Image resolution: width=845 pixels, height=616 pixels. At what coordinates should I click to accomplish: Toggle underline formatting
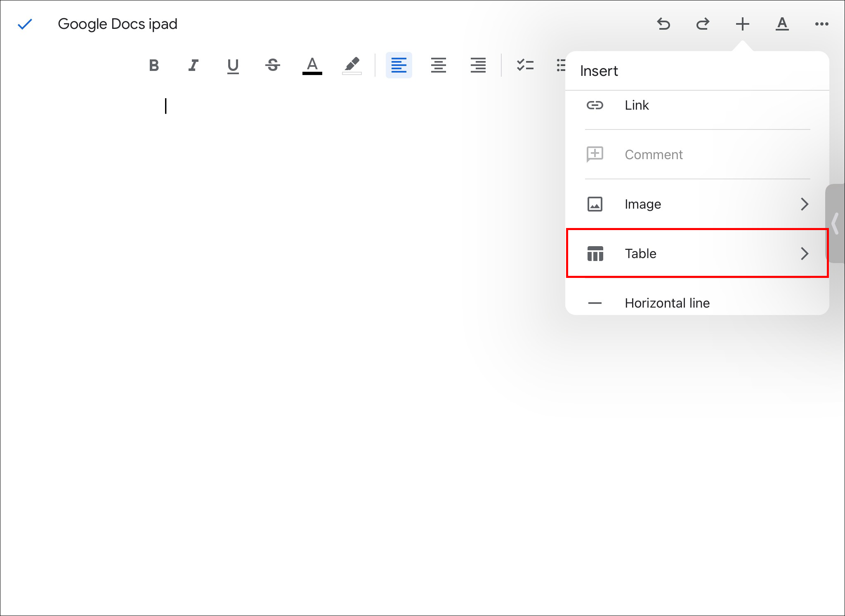point(233,65)
